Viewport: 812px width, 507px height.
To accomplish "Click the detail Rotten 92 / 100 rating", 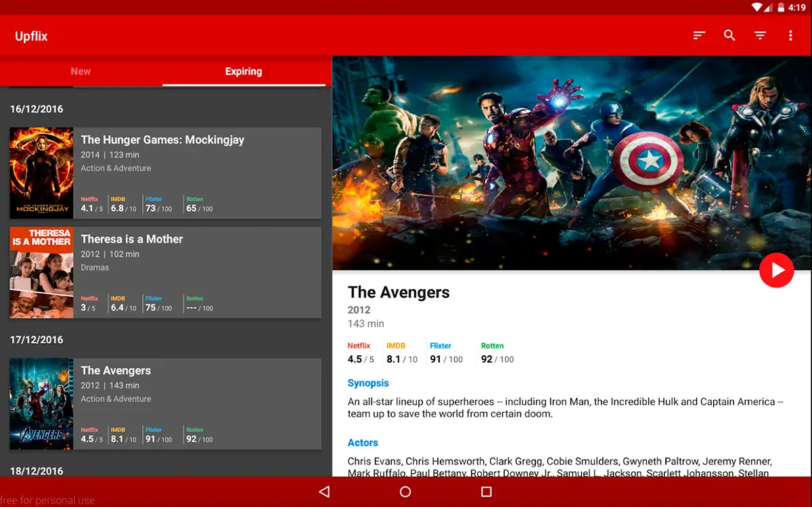I will pyautogui.click(x=497, y=353).
